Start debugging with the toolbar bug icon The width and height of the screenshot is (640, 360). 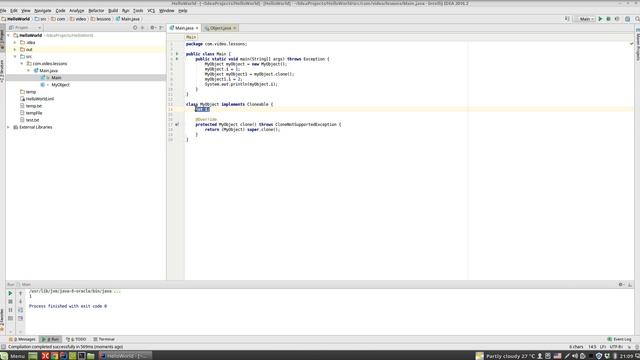pos(608,19)
